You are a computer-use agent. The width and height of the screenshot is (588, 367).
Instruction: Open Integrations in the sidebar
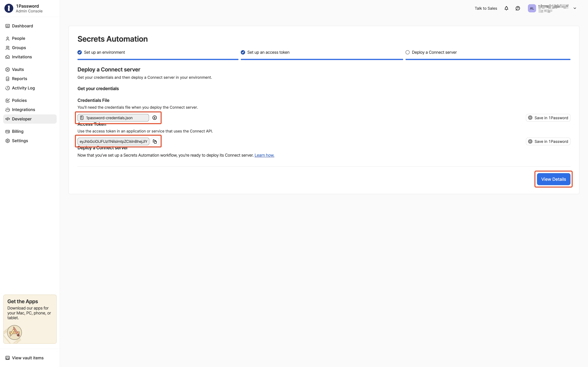coord(30,110)
